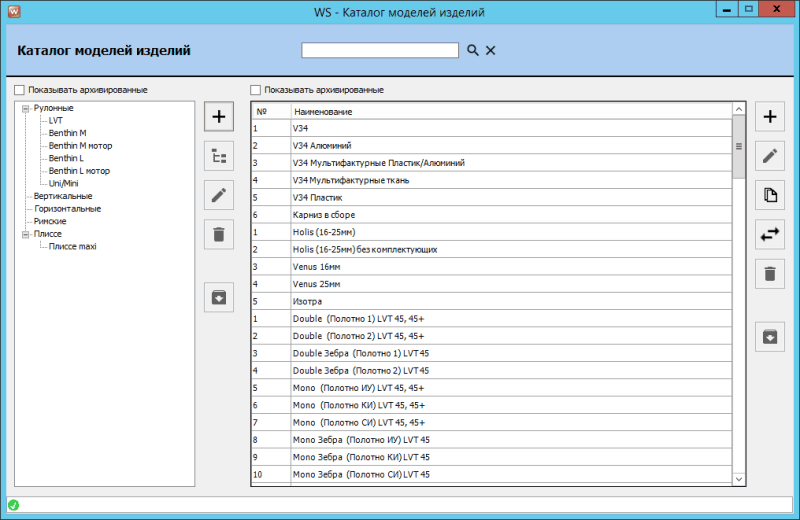800x520 pixels.
Task: Click the search magnifier icon
Action: pyautogui.click(x=472, y=50)
